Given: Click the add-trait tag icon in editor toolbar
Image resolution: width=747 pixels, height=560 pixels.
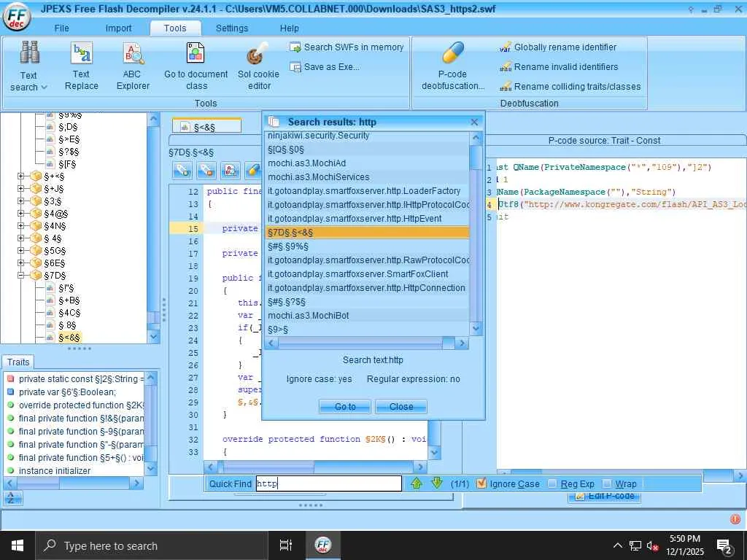Looking at the screenshot, I should click(182, 171).
